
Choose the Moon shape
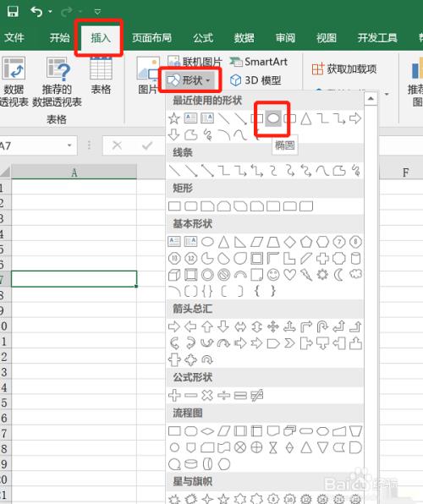tap(338, 275)
